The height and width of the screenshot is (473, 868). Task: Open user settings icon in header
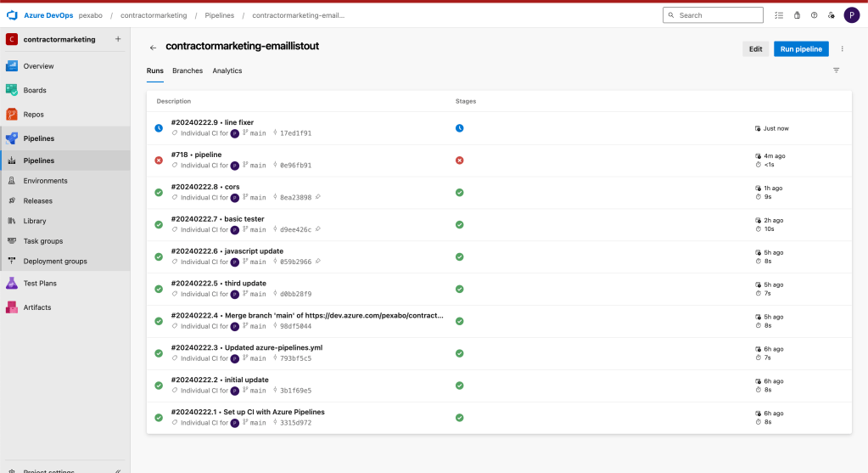coord(832,15)
